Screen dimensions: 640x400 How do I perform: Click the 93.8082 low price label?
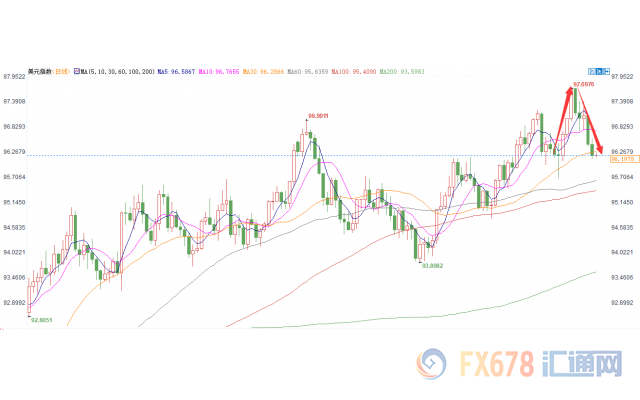click(432, 266)
